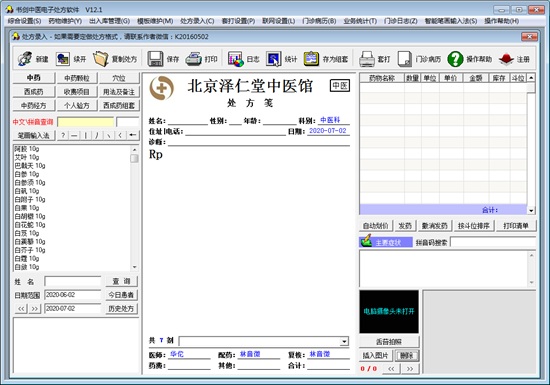The width and height of the screenshot is (550, 385).
Task: Select the 中药经方 button
Action: tap(34, 105)
